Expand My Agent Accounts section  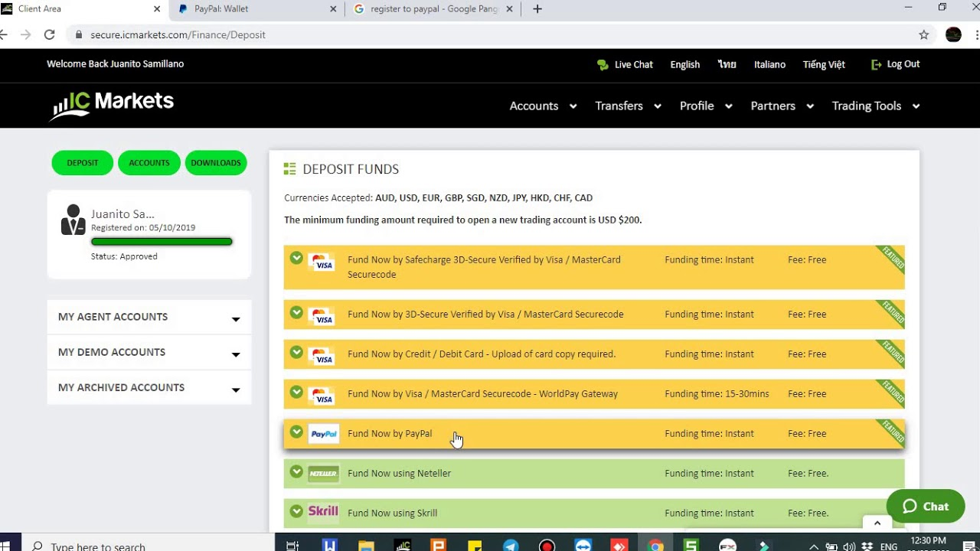pos(149,317)
